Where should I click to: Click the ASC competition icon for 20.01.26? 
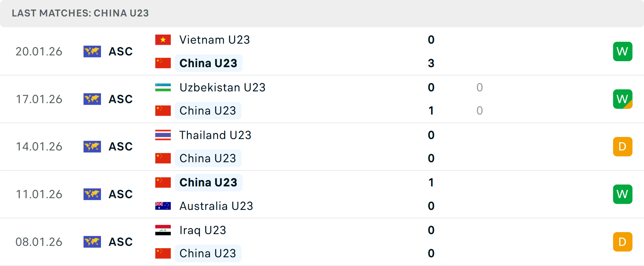click(x=92, y=51)
